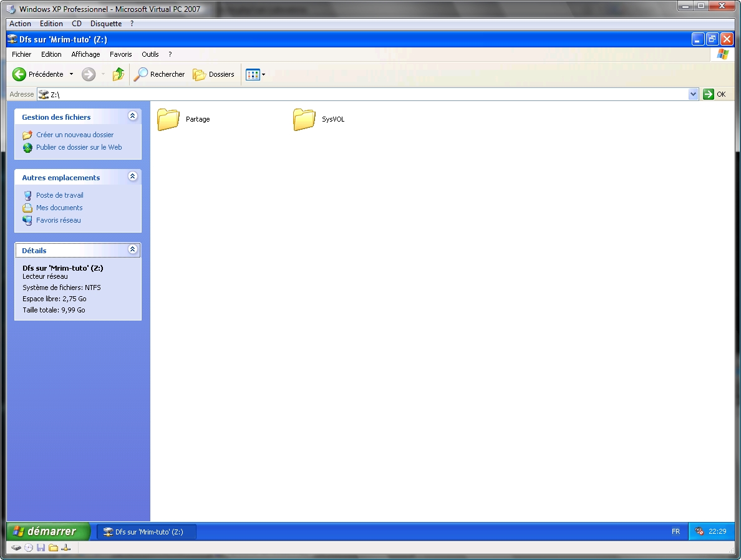Restore down the Explorer window

click(x=712, y=39)
